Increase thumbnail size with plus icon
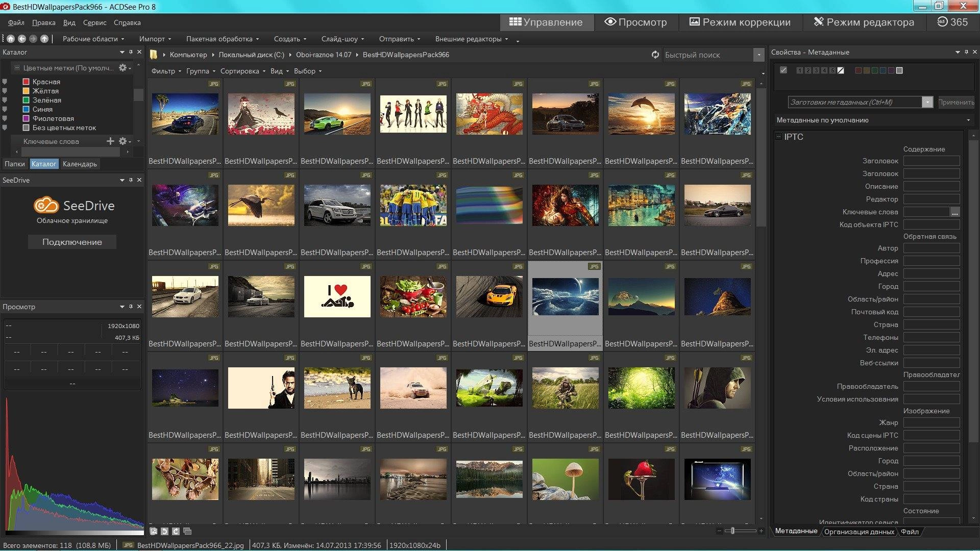Screen dimensions: 980x551 coord(761,531)
